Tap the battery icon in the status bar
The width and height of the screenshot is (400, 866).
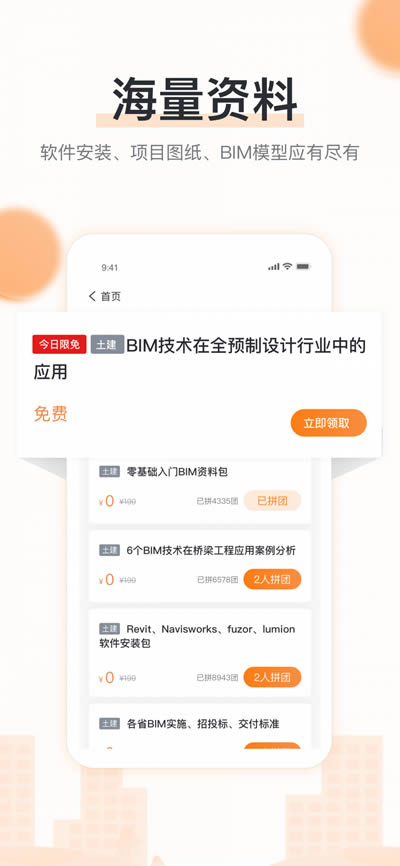click(303, 266)
